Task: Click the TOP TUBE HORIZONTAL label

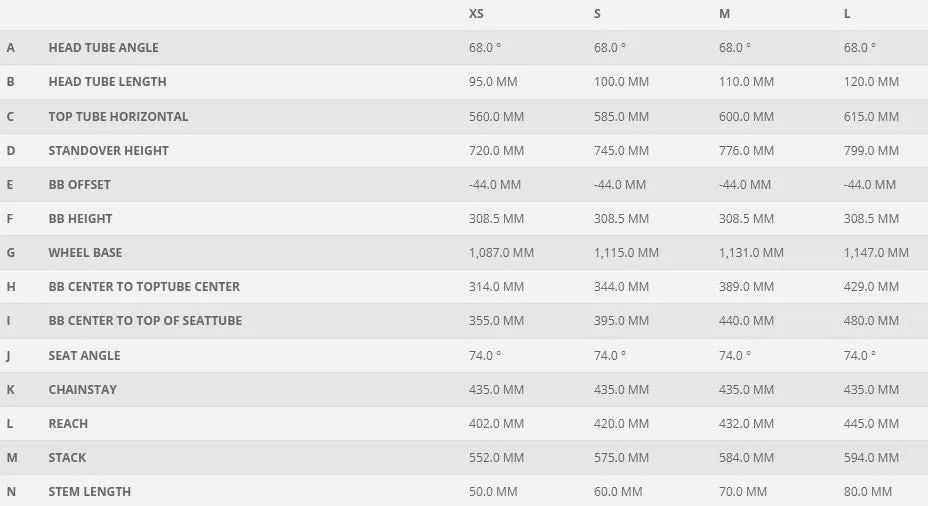Action: coord(118,117)
